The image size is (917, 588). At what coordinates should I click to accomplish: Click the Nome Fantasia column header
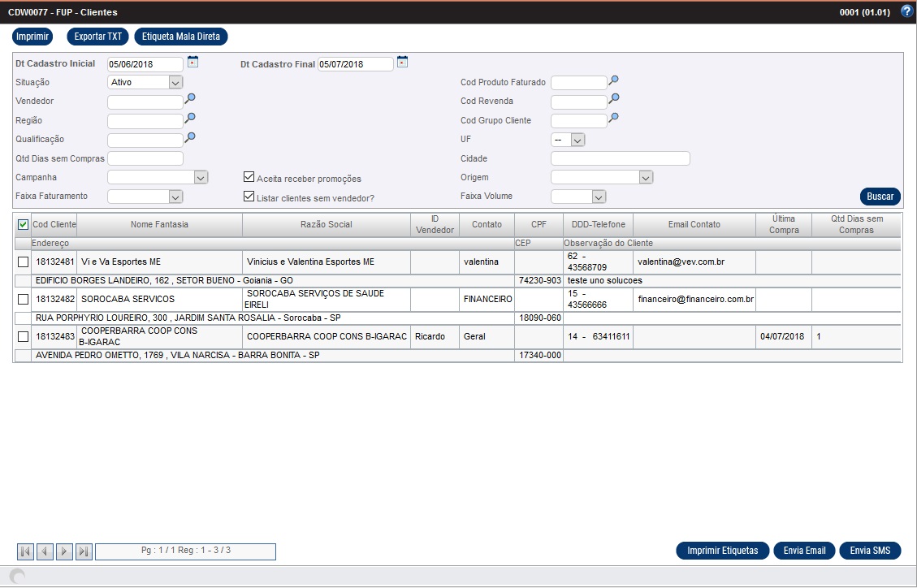[x=159, y=224]
